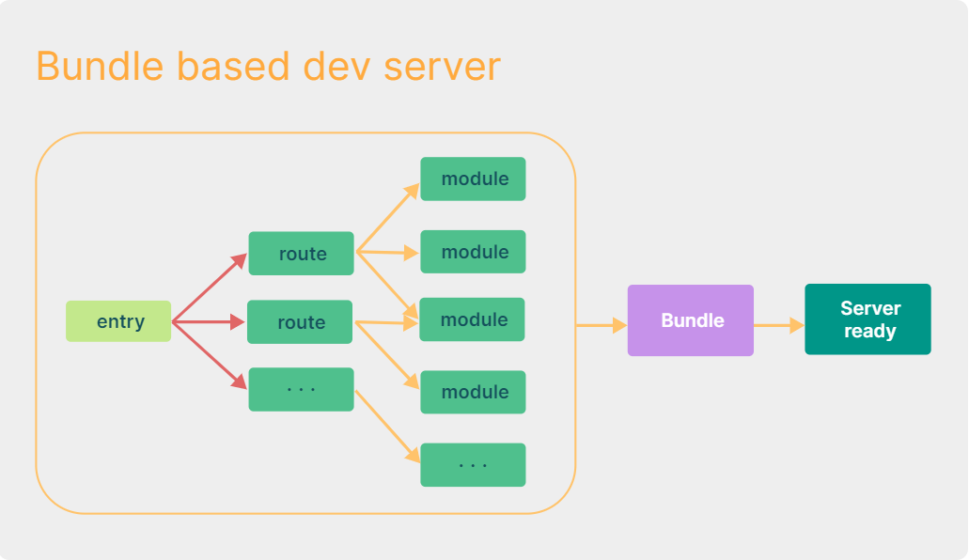The image size is (969, 560).
Task: Select the upper route box
Action: 301,254
